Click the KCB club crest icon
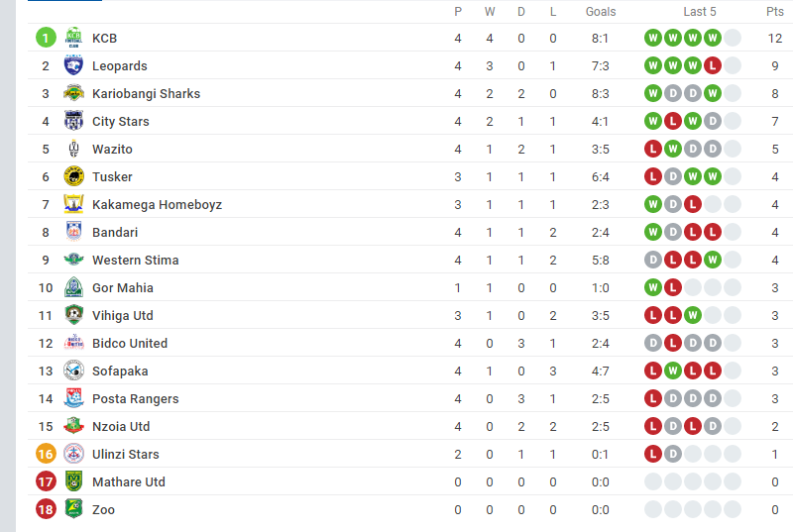793x532 pixels. coord(73,38)
